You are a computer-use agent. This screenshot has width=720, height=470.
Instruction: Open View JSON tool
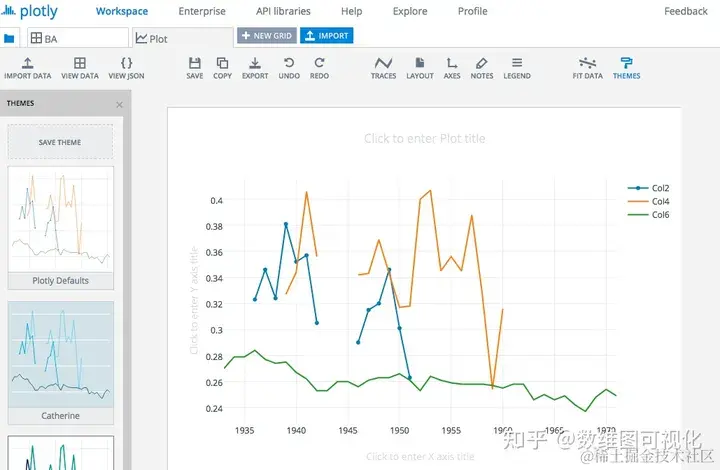pos(126,68)
